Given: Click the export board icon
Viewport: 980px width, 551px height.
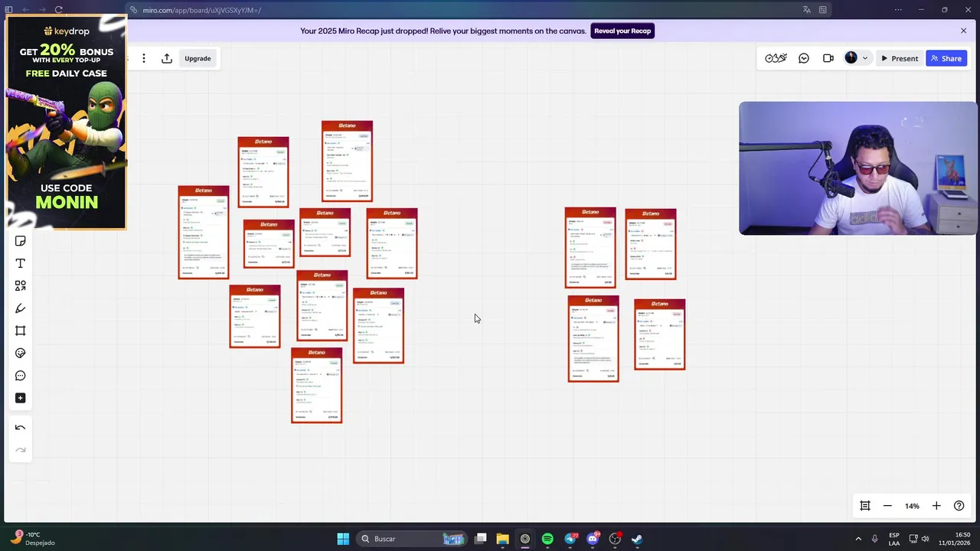Looking at the screenshot, I should (167, 58).
